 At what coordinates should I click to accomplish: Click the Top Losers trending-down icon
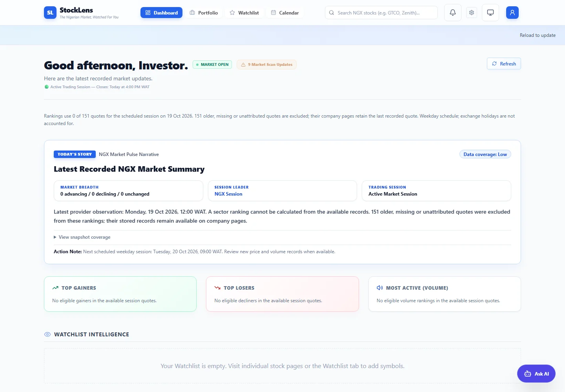[217, 288]
